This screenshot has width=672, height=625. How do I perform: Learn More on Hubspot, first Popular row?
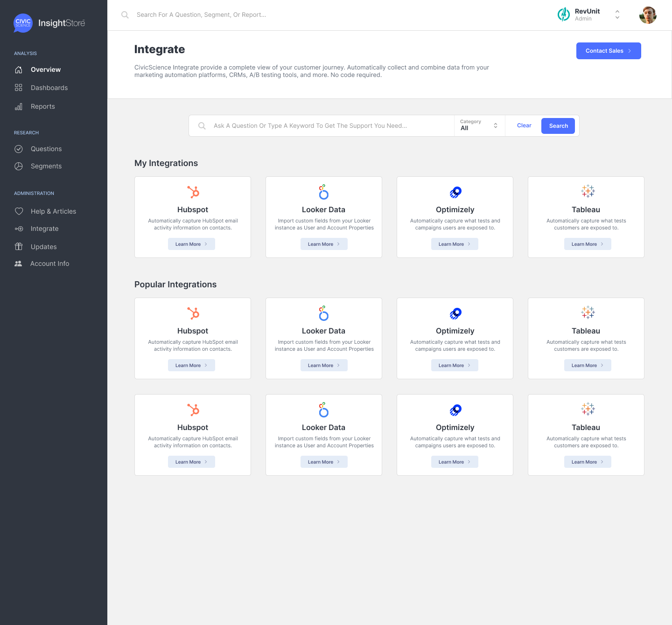191,365
